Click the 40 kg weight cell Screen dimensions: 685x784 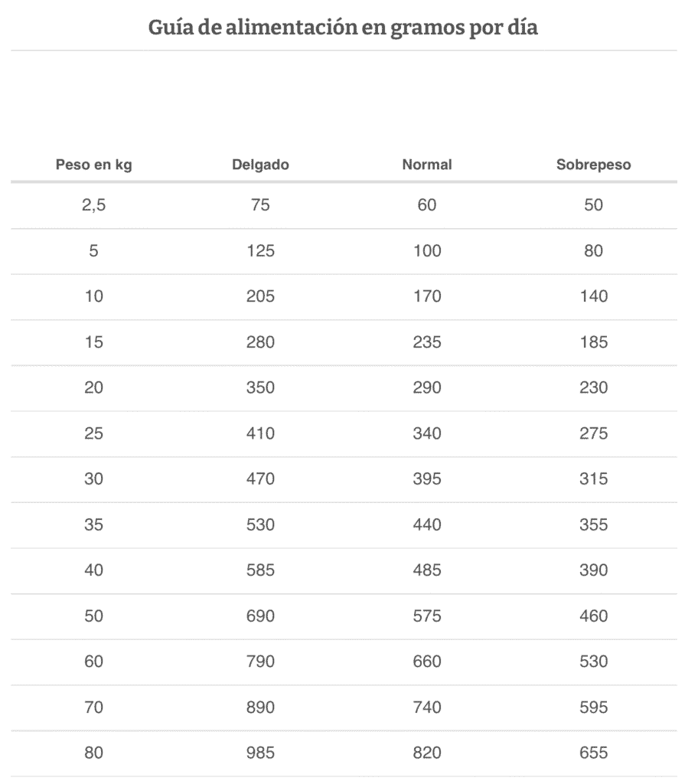tap(93, 570)
